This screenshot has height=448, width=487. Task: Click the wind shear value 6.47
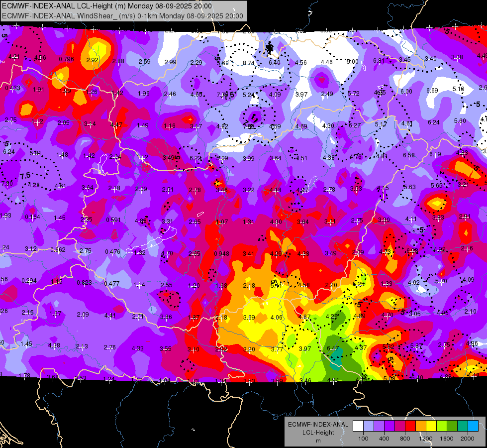[333, 348]
